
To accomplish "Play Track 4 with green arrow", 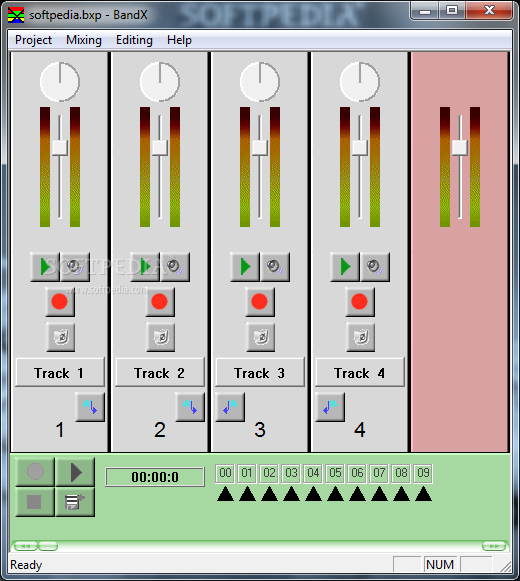I will (345, 267).
